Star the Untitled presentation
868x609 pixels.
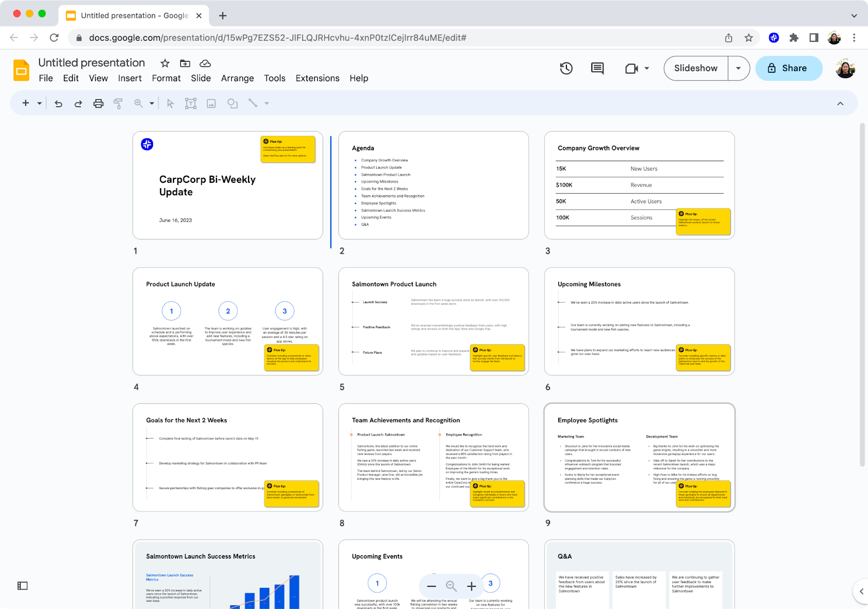[165, 63]
